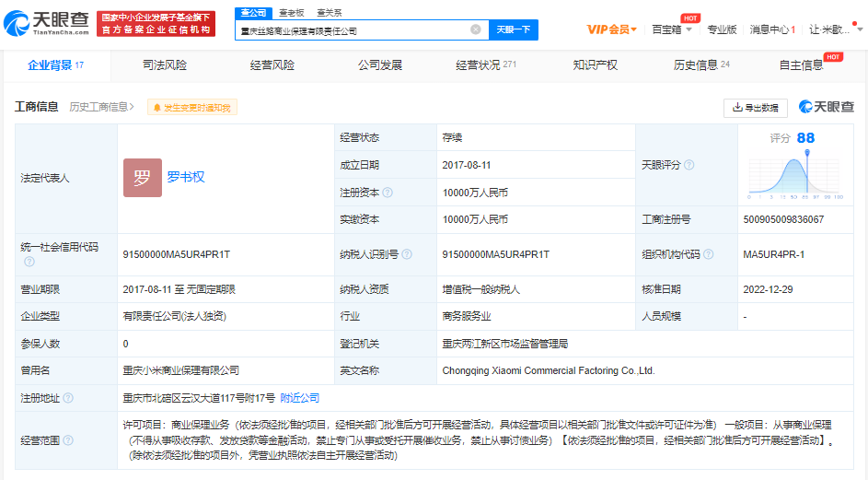Image resolution: width=868 pixels, height=480 pixels.
Task: Open the user account dropdown 让·米歇...
Action: coord(836,29)
